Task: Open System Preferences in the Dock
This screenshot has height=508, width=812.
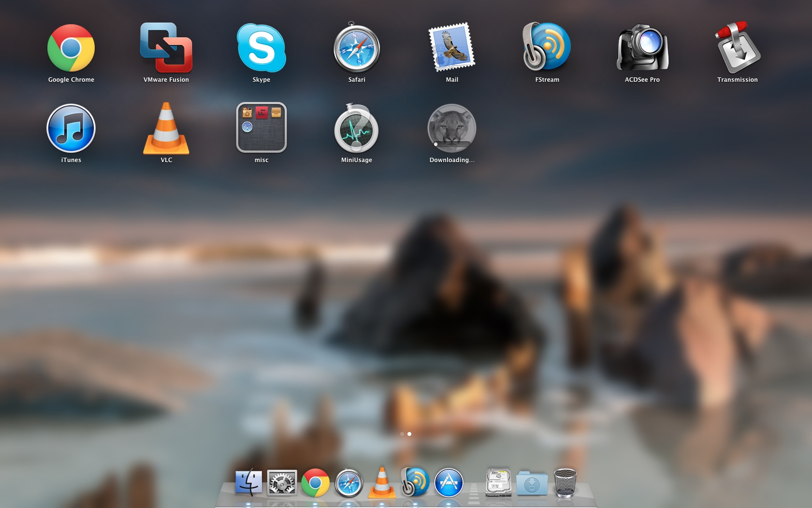Action: 282,483
